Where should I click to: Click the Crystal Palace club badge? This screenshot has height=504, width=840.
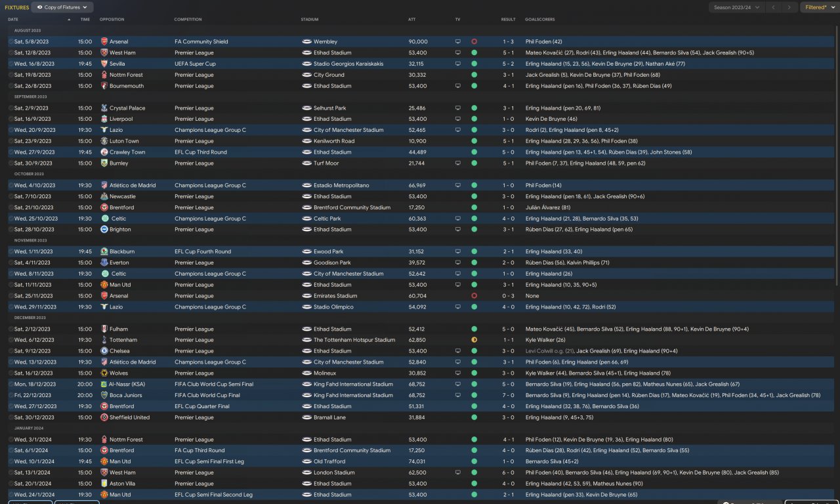coord(104,108)
